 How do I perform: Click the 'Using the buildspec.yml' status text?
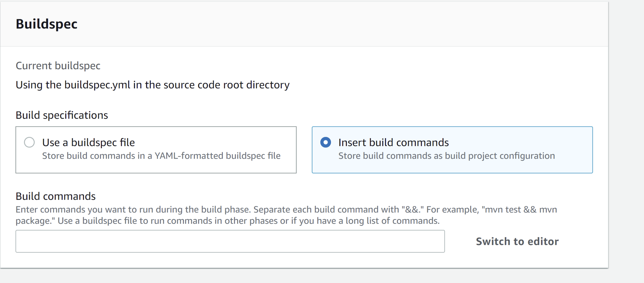pyautogui.click(x=153, y=85)
